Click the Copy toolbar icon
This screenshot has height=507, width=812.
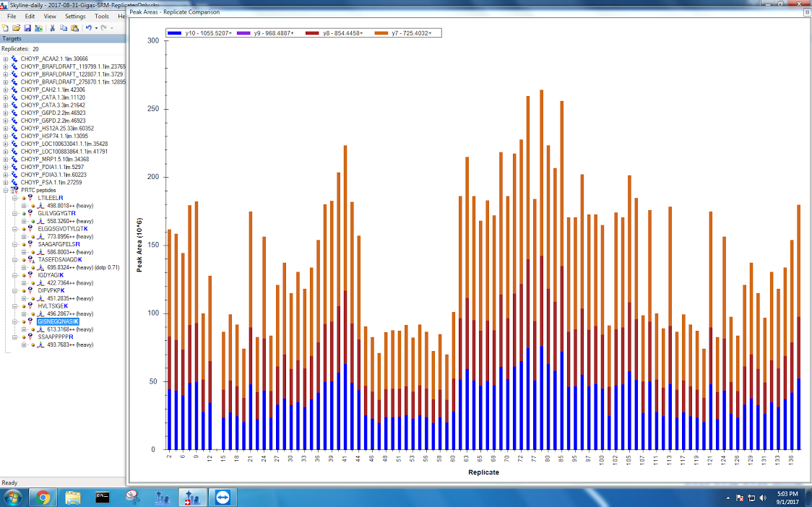pos(63,27)
